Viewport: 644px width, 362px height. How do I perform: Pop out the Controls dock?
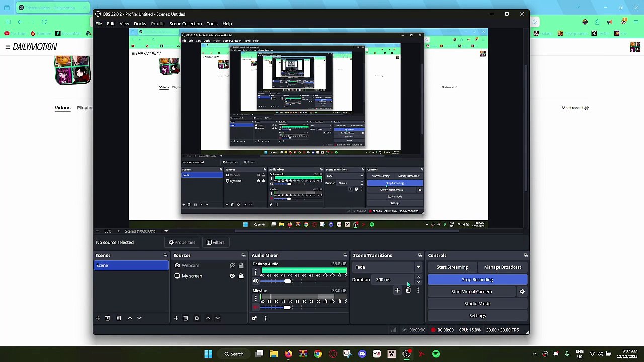click(x=526, y=255)
